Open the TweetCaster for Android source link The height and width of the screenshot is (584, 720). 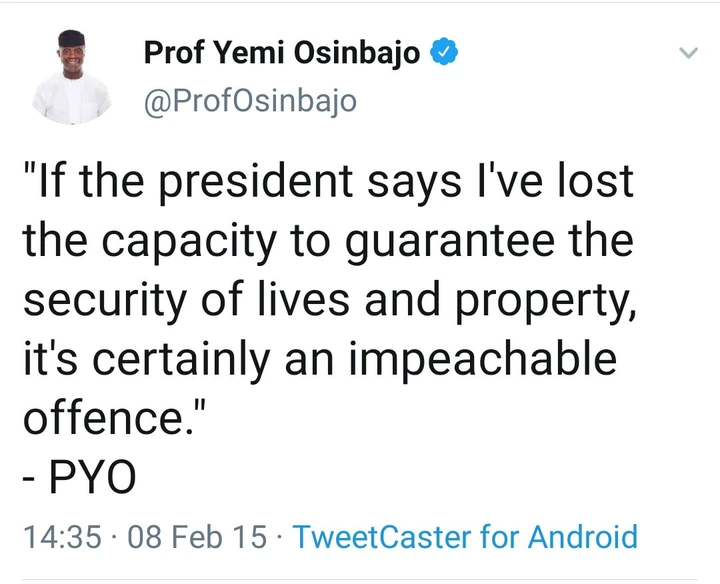click(x=468, y=536)
